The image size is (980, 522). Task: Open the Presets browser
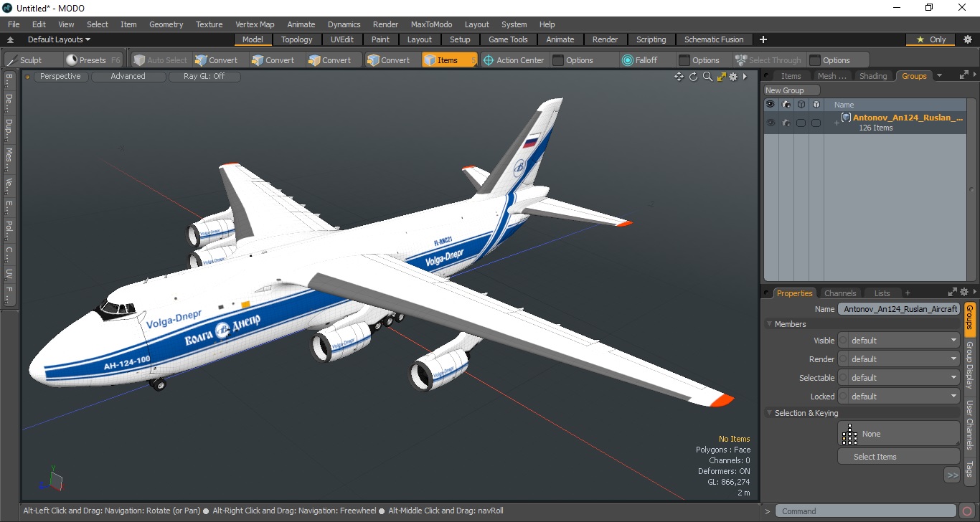[93, 60]
